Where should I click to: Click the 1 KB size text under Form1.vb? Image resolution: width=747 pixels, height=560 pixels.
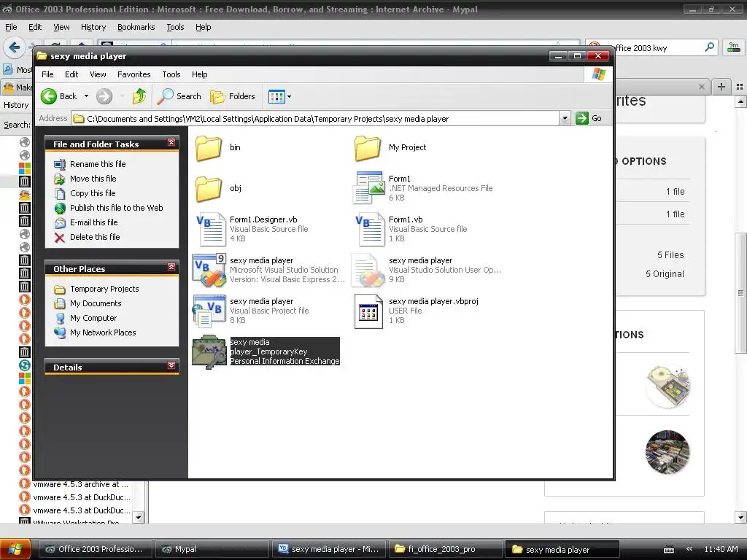(x=397, y=239)
